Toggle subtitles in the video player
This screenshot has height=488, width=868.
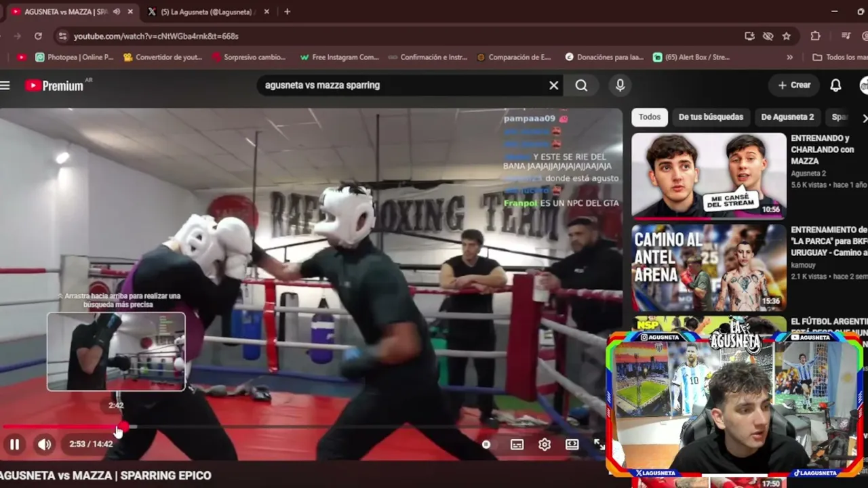coord(517,445)
